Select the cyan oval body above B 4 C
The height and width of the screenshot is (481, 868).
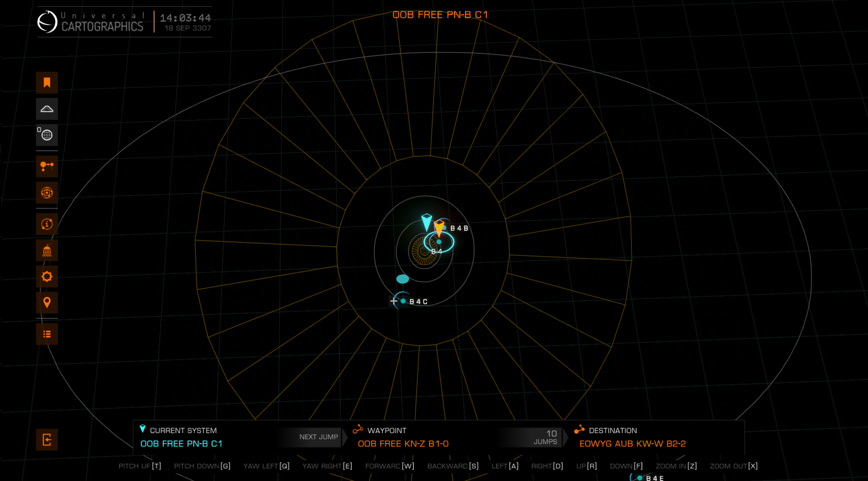coord(403,279)
